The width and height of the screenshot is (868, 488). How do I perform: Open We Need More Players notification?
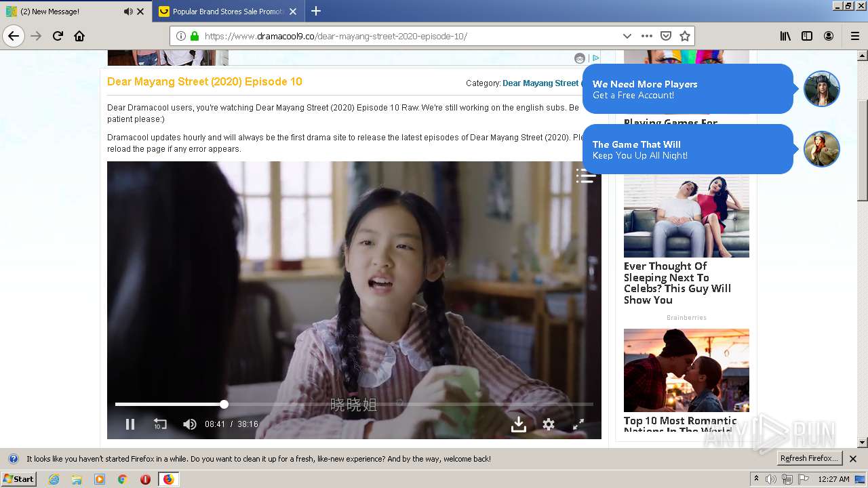point(688,89)
